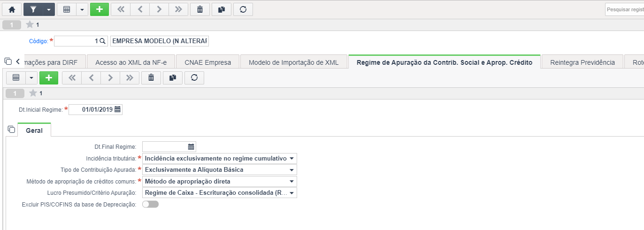Switch to CNAE Empresa tab

tap(207, 62)
